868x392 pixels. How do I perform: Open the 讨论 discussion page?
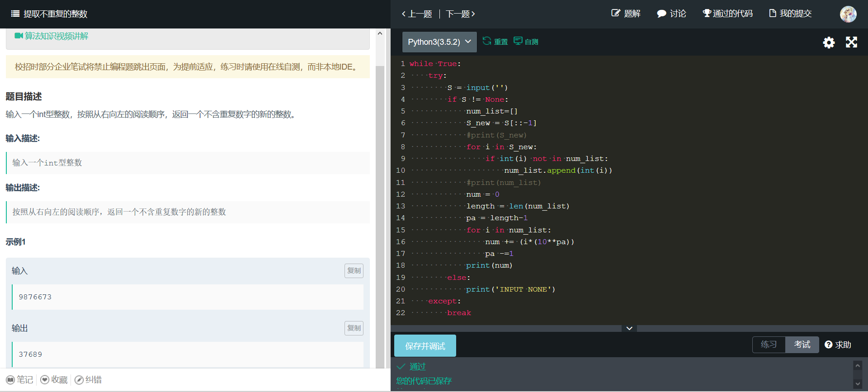tap(671, 14)
